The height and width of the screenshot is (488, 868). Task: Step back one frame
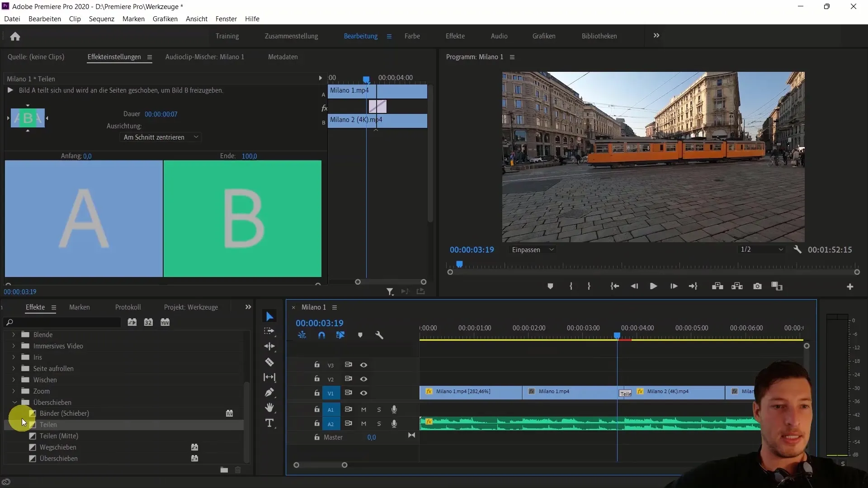point(634,286)
